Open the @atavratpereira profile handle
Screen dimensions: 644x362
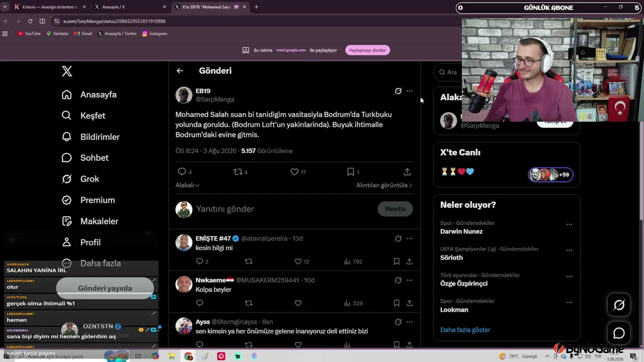(264, 238)
